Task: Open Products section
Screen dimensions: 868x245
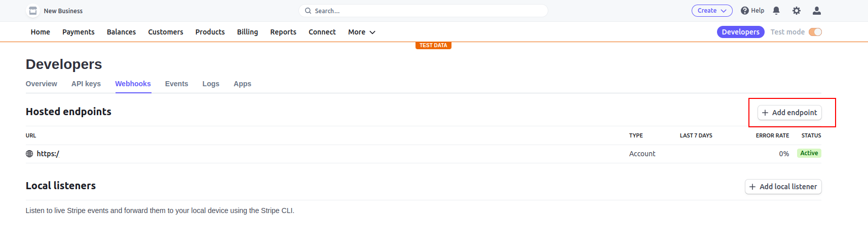Action: [x=210, y=32]
